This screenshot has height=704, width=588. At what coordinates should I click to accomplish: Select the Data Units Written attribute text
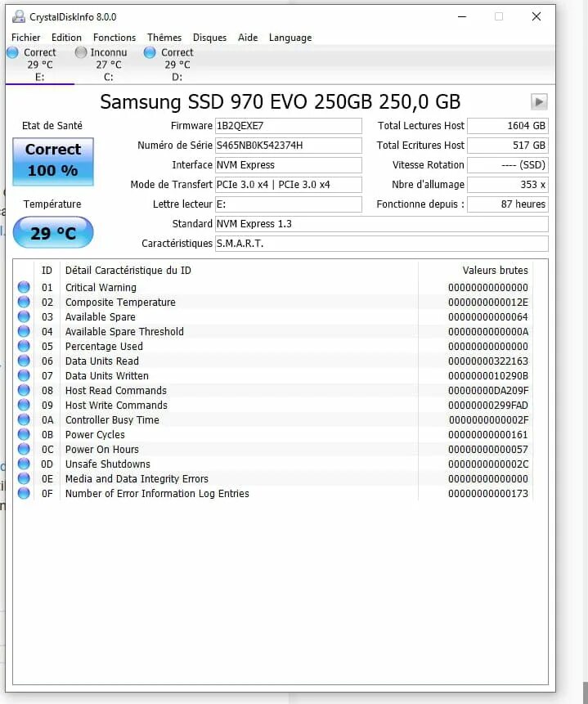pyautogui.click(x=107, y=376)
